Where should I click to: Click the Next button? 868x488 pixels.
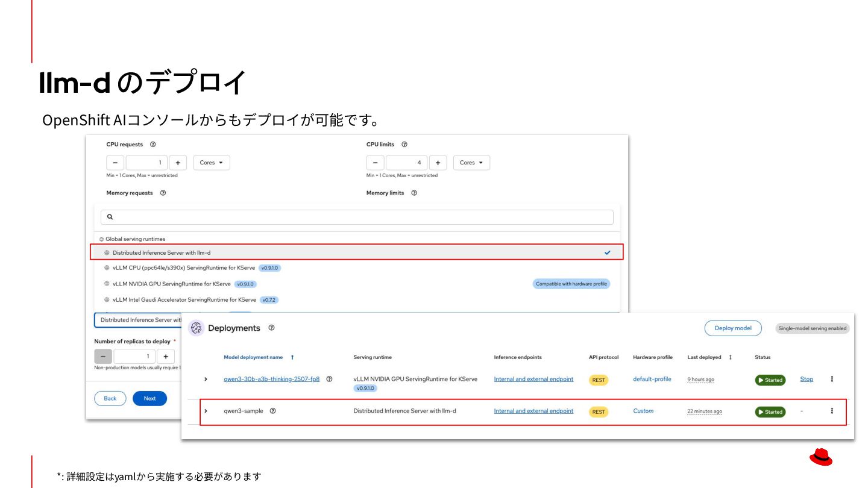pyautogui.click(x=149, y=398)
